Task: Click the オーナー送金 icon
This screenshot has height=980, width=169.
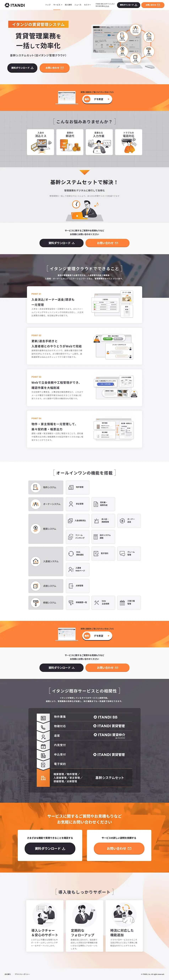Action: click(x=122, y=520)
